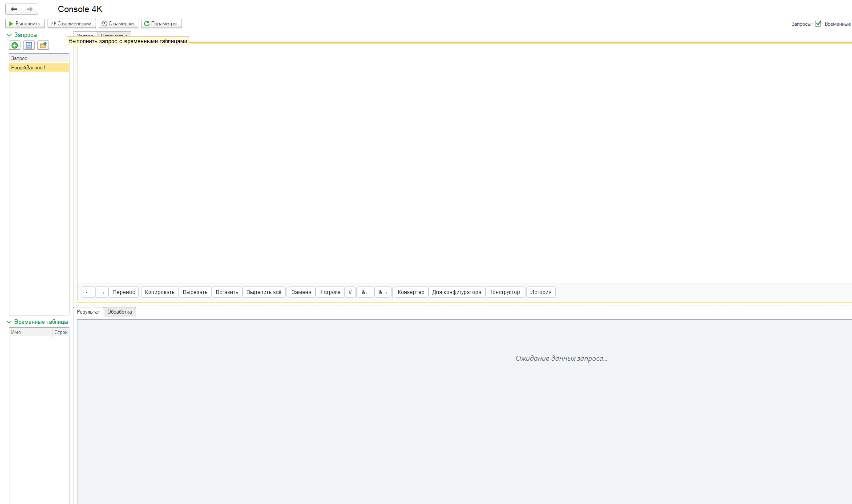852x504 pixels.
Task: Collapse the Временные таблицы section
Action: (x=9, y=322)
